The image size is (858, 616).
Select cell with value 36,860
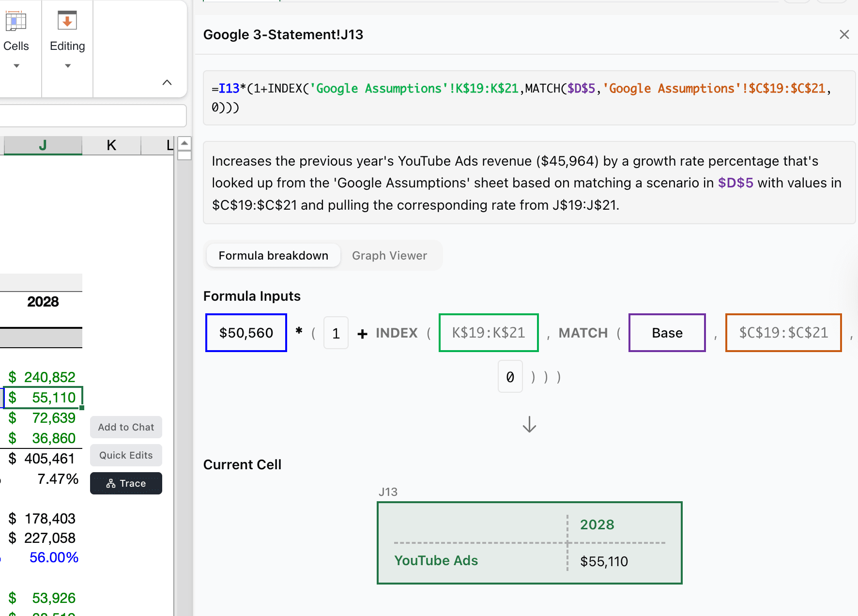point(43,438)
